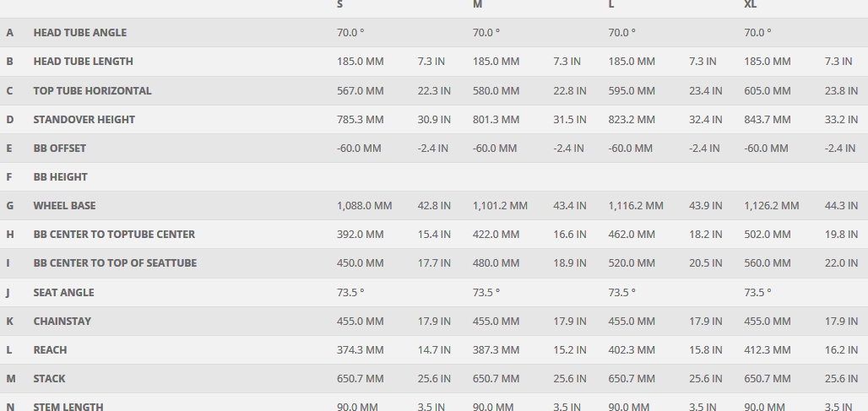This screenshot has width=868, height=411.
Task: Select the STACK row label
Action: pos(49,379)
